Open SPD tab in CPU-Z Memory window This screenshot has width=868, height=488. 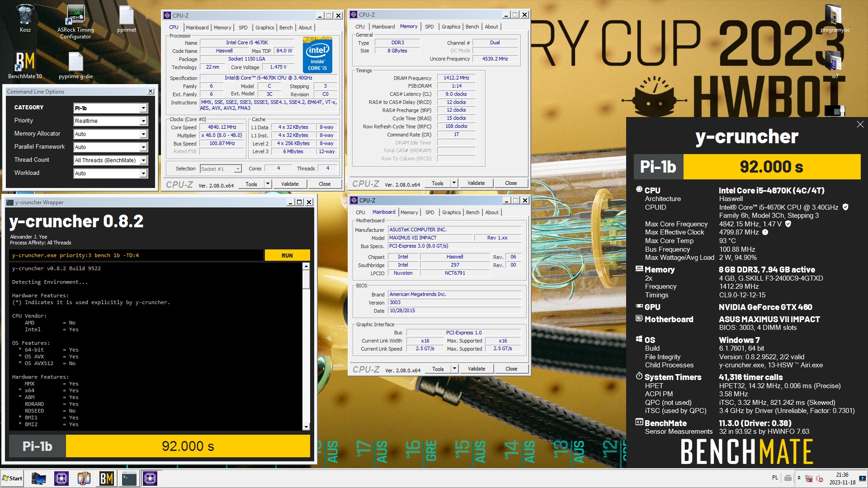(429, 27)
